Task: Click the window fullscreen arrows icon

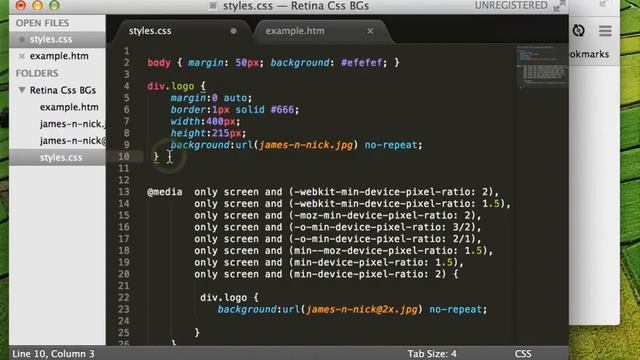Action: coord(559,6)
